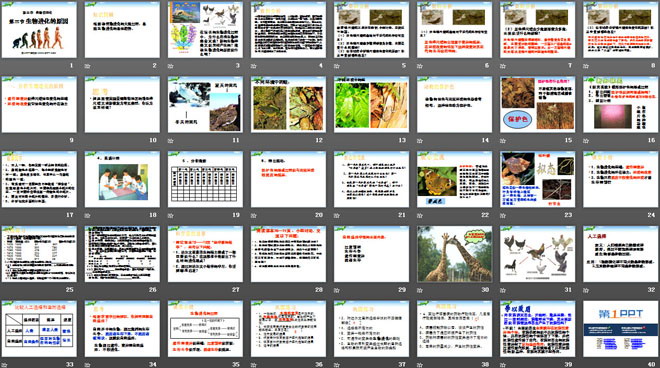Click the star icon under giraffe slide 30
Viewport: 660px width, 368px height.
[420, 290]
